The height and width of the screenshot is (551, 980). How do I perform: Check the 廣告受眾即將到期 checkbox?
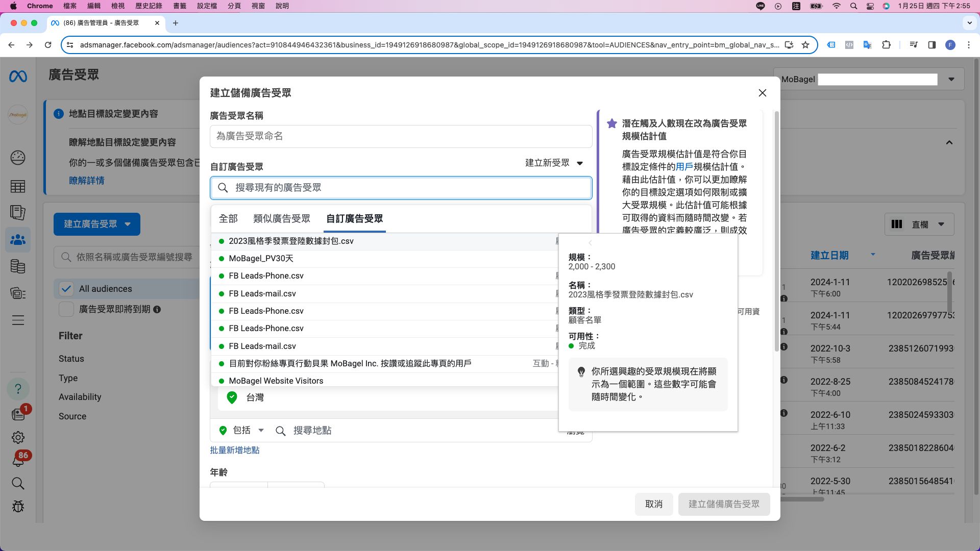[x=66, y=309]
